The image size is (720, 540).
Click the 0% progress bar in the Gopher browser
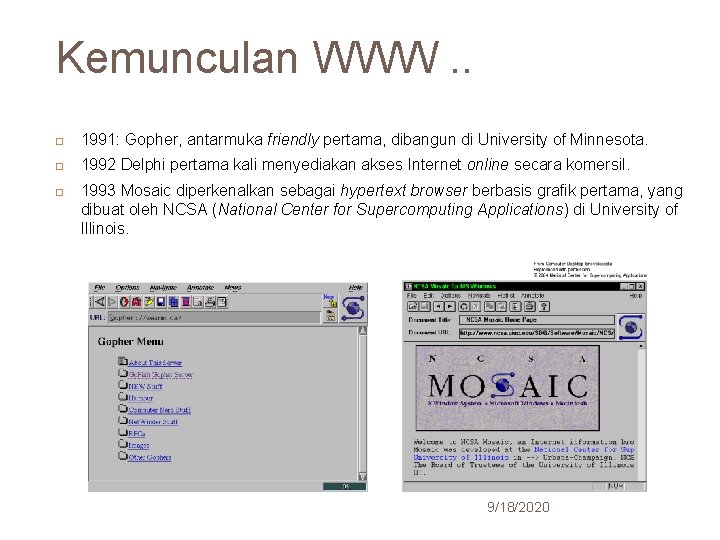tap(345, 487)
